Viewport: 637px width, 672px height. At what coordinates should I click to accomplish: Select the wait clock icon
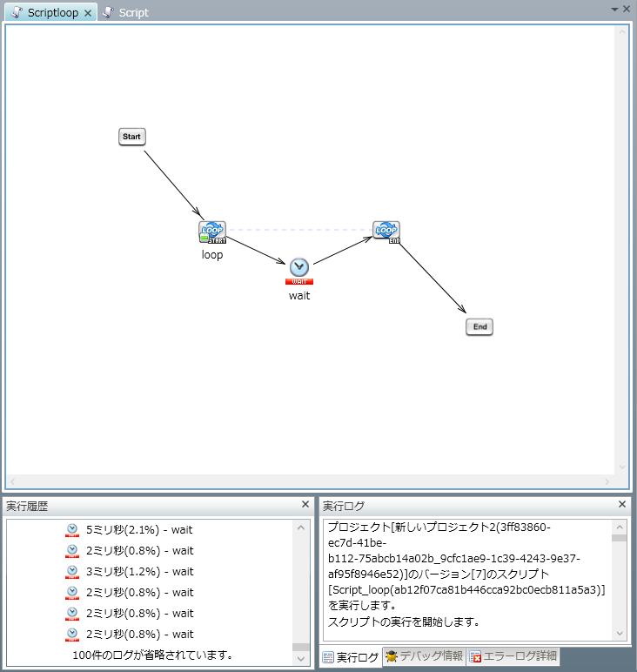point(298,267)
